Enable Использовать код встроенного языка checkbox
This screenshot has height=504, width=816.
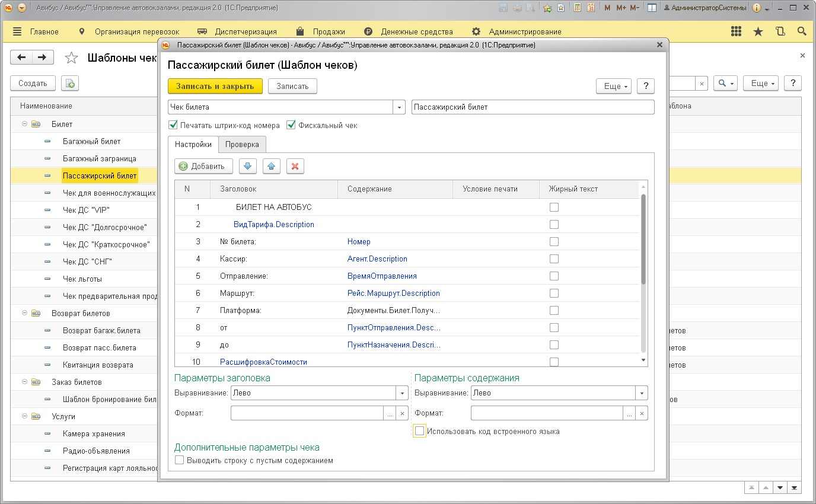[420, 431]
